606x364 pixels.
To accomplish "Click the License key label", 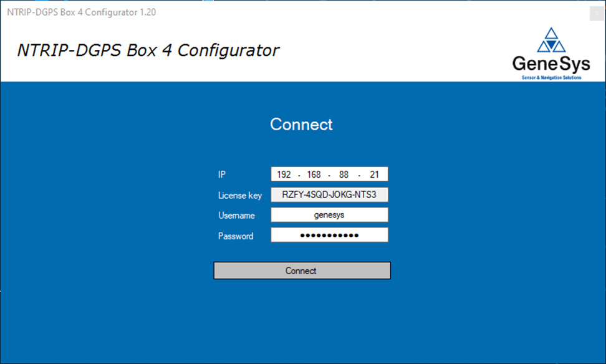I will pyautogui.click(x=240, y=196).
